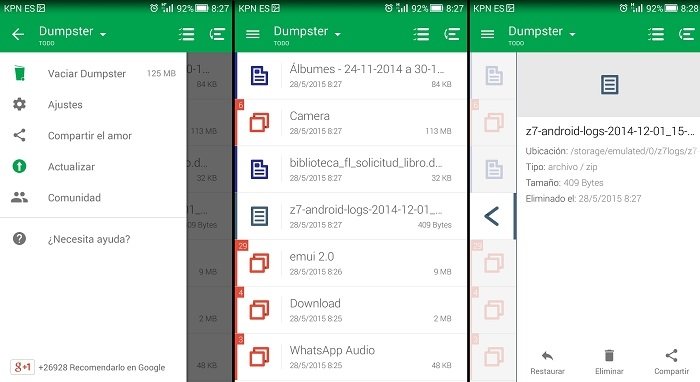Open Álbumes 24-11-2014 file row
The height and width of the screenshot is (382, 700).
coord(351,75)
